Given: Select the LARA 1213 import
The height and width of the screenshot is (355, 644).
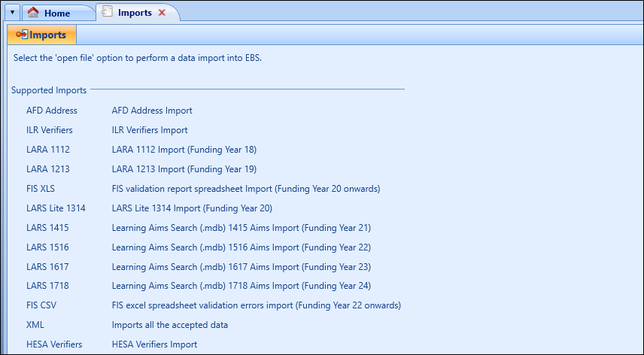Looking at the screenshot, I should tap(48, 169).
